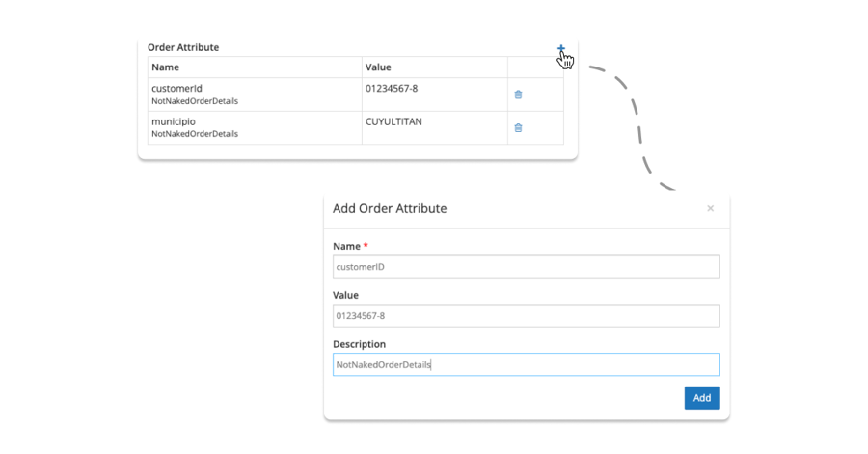Viewport: 868px width, 454px height.
Task: Click the Name column header
Action: click(166, 67)
